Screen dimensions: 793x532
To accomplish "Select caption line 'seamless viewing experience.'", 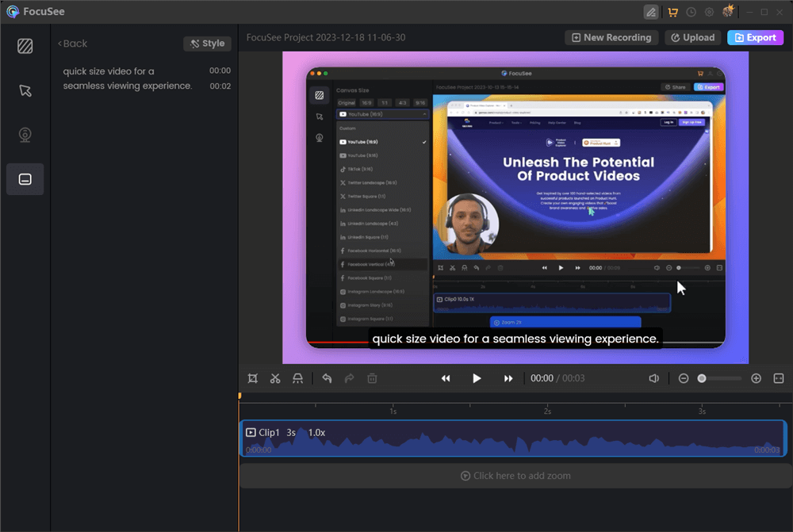I will pyautogui.click(x=128, y=86).
